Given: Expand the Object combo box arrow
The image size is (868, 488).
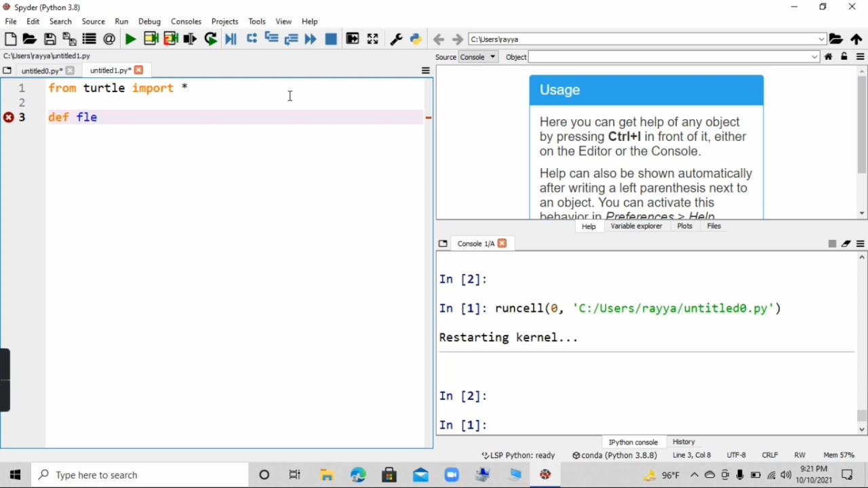Looking at the screenshot, I should click(x=815, y=57).
